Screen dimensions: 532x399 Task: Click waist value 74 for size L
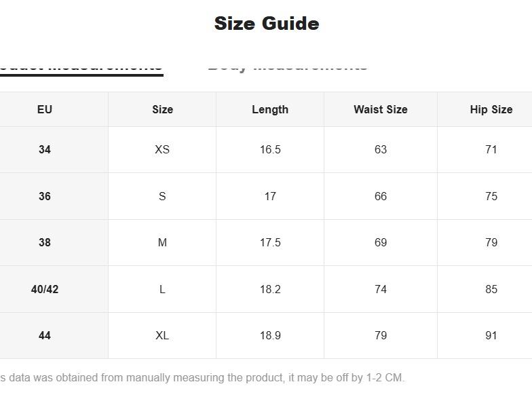381,289
